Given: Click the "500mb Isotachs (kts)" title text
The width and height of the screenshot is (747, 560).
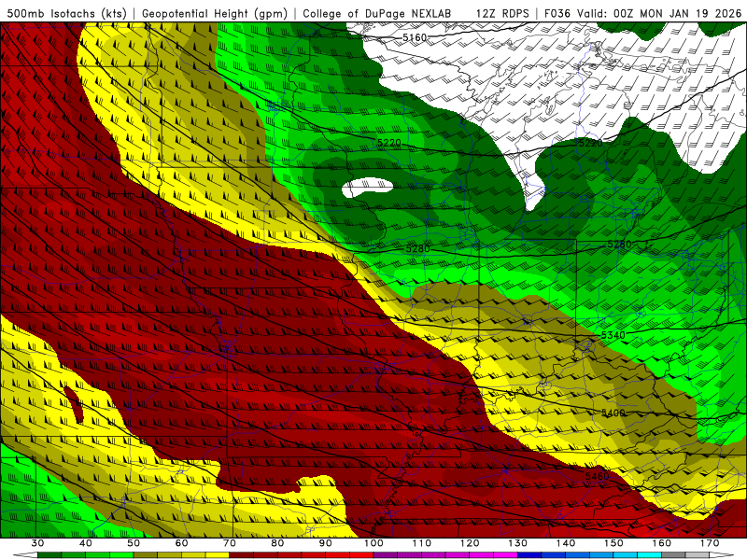Looking at the screenshot, I should 66,14.
